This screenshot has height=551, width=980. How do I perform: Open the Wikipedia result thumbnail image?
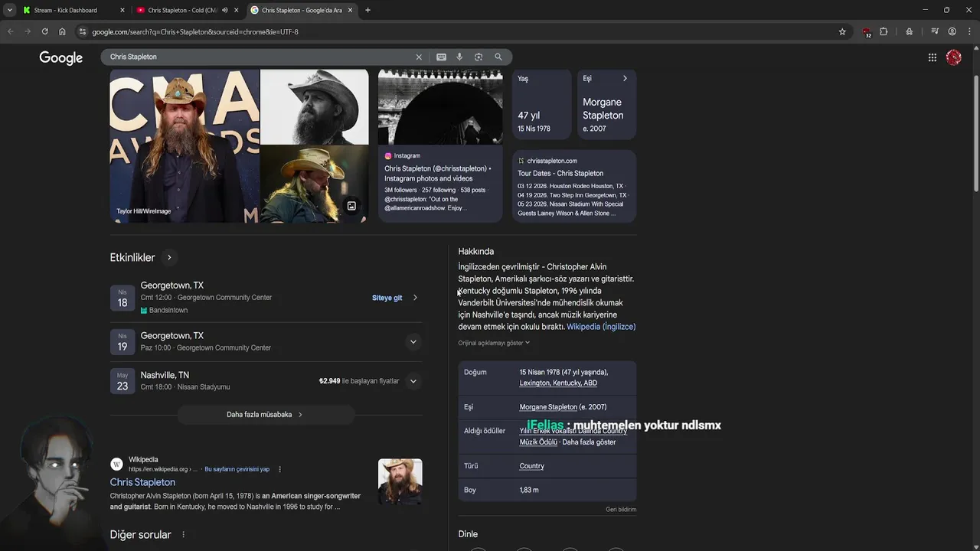pos(400,482)
